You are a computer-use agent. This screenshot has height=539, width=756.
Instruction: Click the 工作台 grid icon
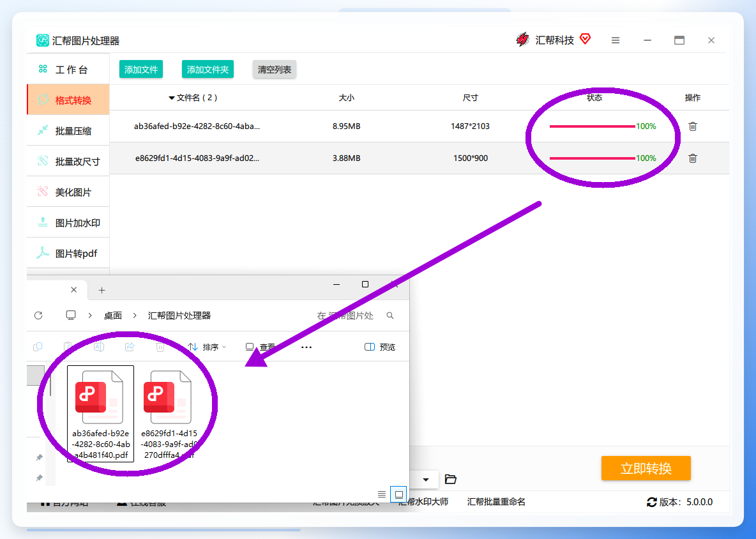(x=43, y=69)
